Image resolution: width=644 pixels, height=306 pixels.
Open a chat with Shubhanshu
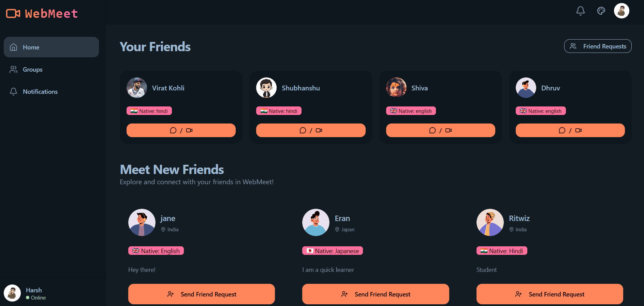[303, 130]
